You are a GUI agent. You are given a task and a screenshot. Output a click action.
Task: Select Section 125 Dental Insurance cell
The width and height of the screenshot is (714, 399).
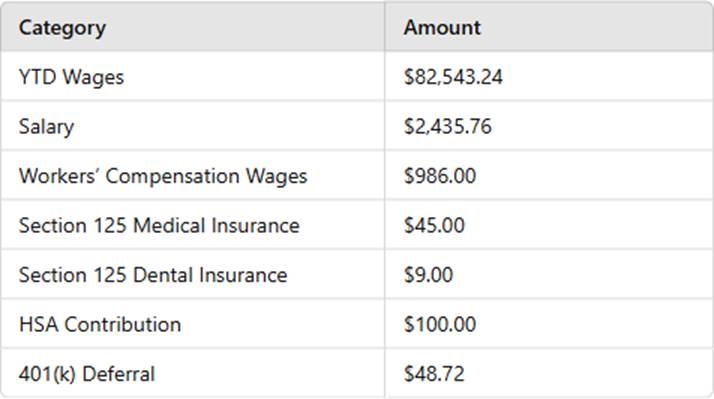[153, 275]
